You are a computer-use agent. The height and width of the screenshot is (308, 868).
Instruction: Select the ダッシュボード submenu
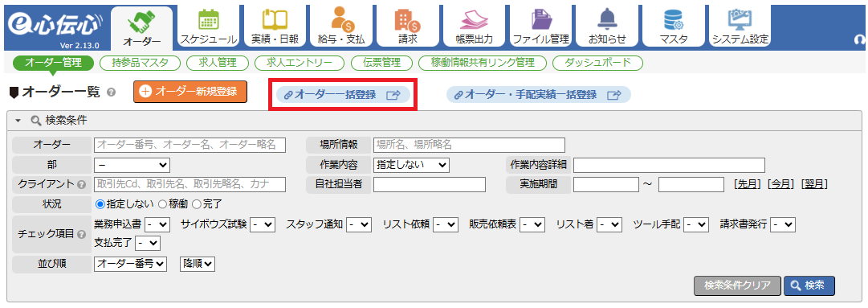(x=598, y=63)
